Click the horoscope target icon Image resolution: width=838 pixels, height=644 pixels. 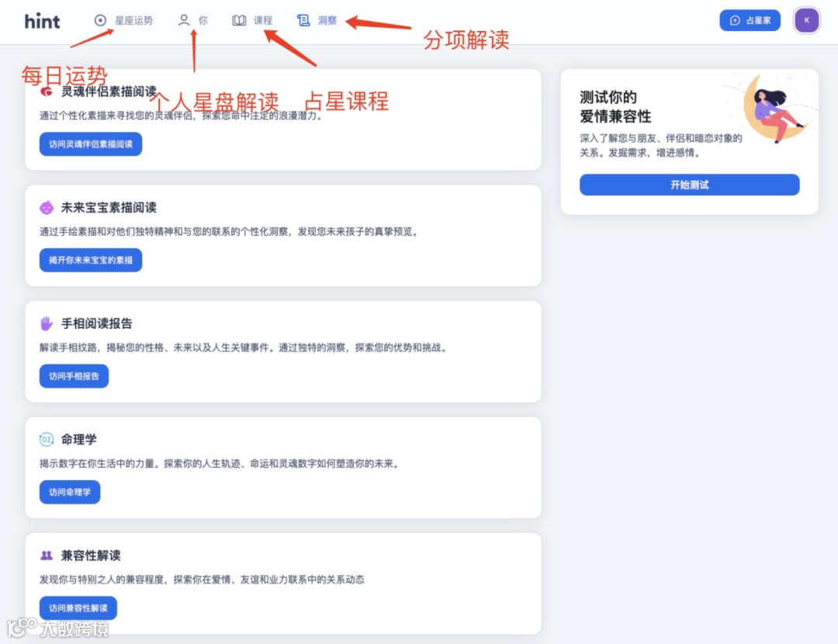tap(100, 20)
